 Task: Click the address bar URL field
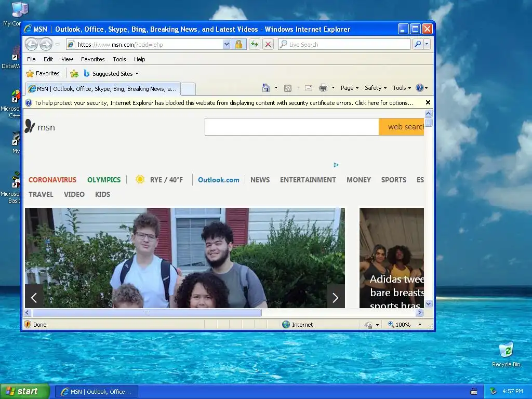(x=144, y=45)
